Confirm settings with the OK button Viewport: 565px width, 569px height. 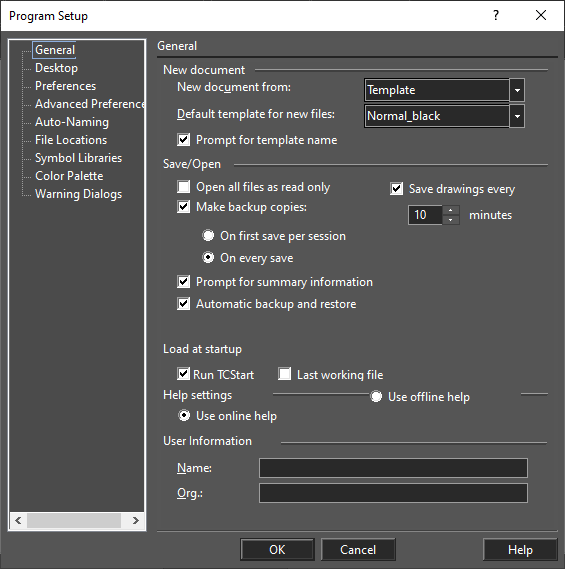(x=277, y=549)
